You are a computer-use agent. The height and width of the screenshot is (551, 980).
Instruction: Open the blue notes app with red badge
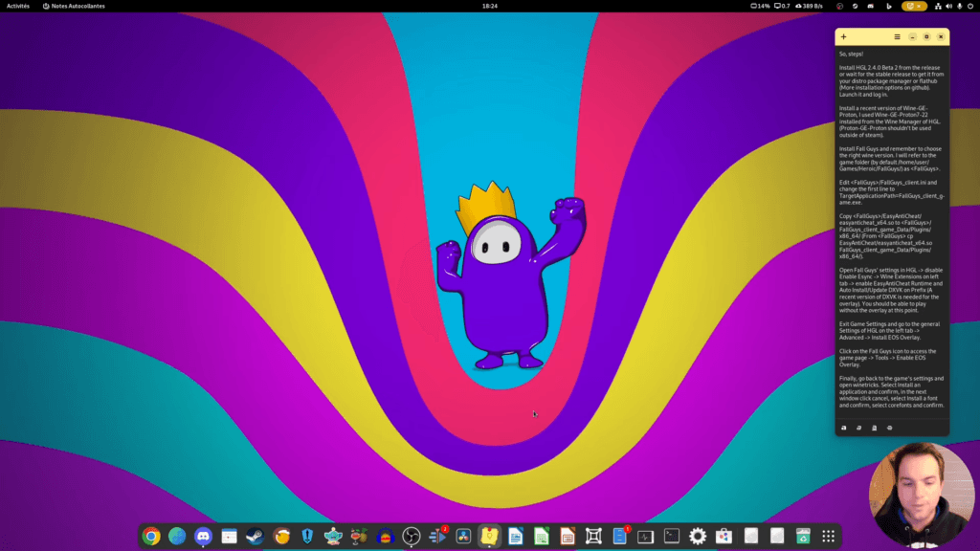619,536
